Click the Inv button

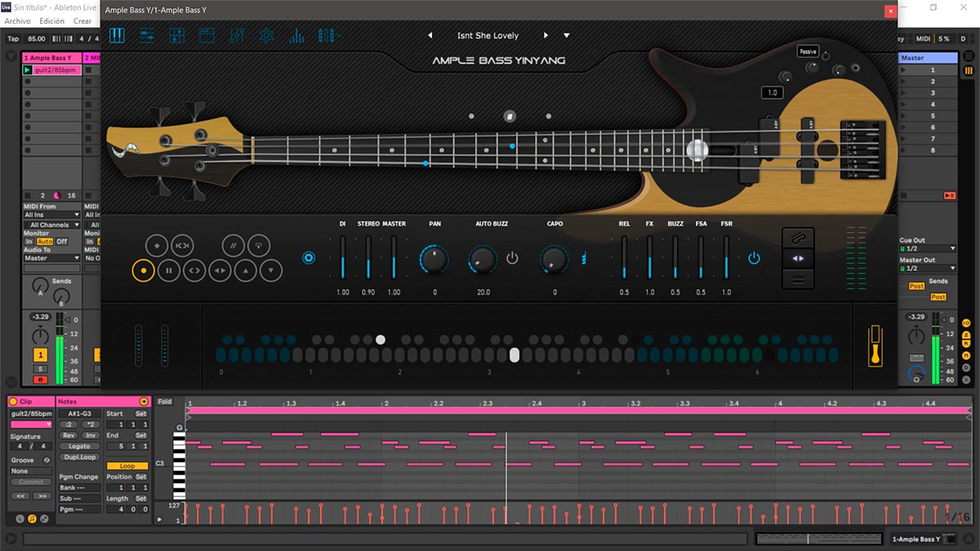[x=90, y=435]
